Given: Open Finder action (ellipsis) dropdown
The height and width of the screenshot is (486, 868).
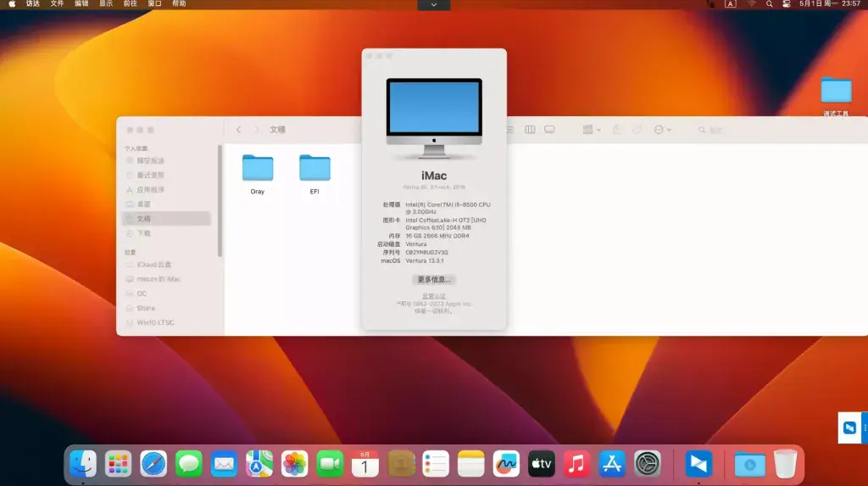Looking at the screenshot, I should tap(662, 130).
